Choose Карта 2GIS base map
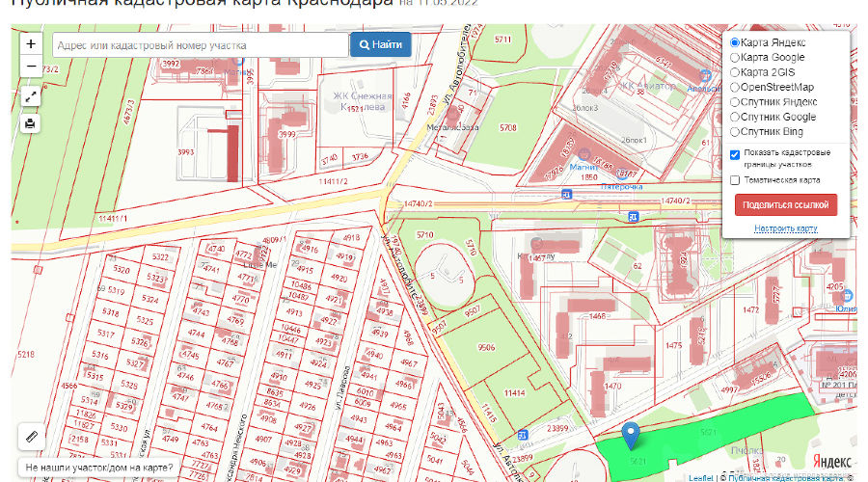This screenshot has width=868, height=482. pos(735,72)
